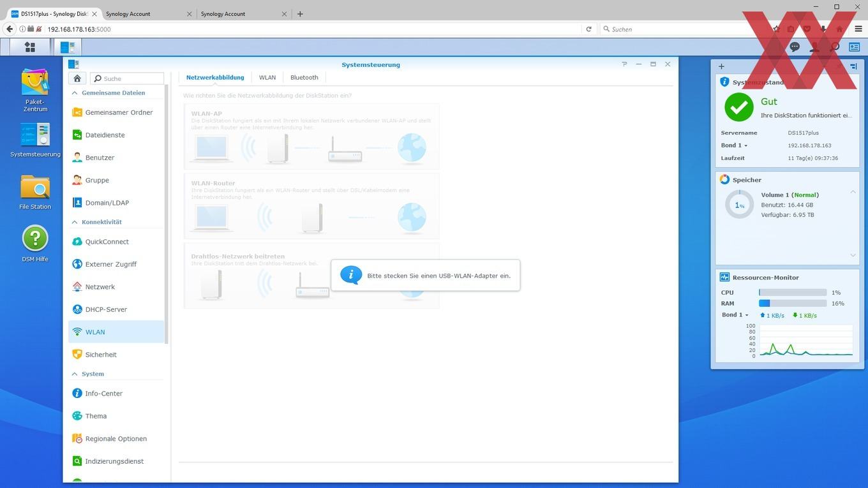Select WLAN in the sidebar
Image resolution: width=868 pixels, height=488 pixels.
coord(116,332)
